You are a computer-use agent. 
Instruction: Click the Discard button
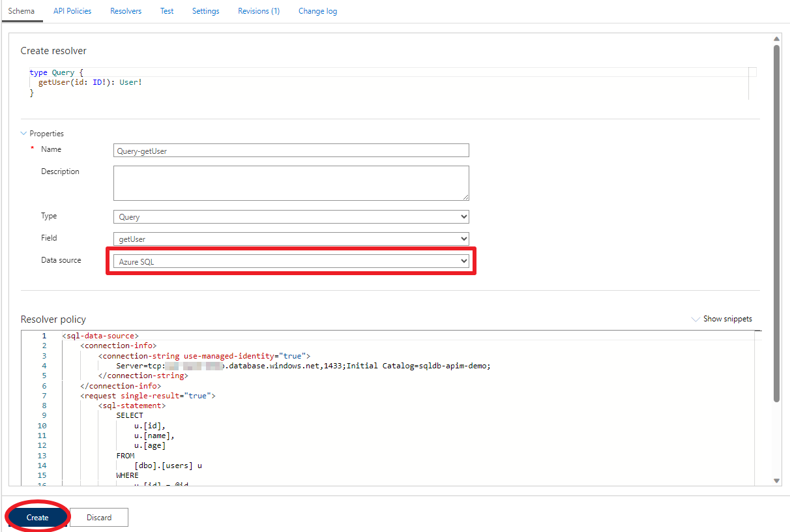point(99,518)
